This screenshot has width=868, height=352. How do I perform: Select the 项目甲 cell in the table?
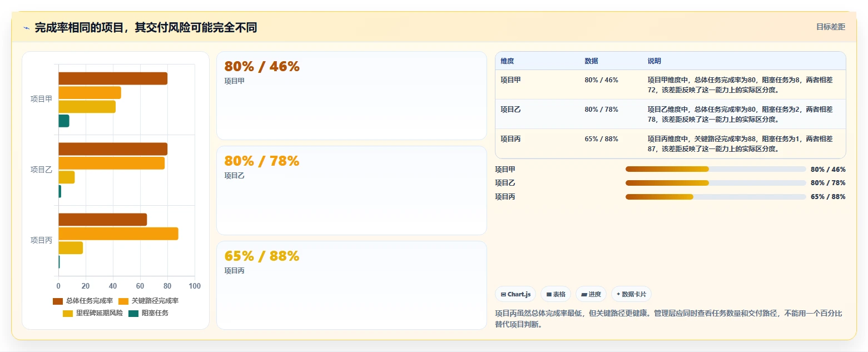[510, 80]
